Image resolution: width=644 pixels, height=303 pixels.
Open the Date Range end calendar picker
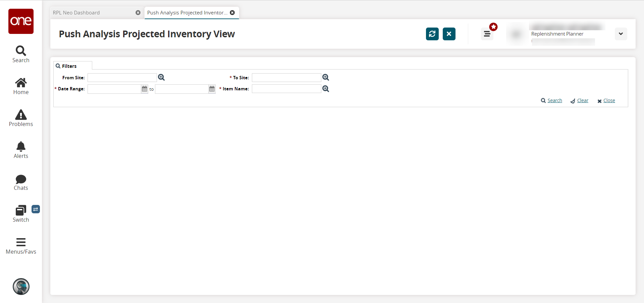pos(212,89)
